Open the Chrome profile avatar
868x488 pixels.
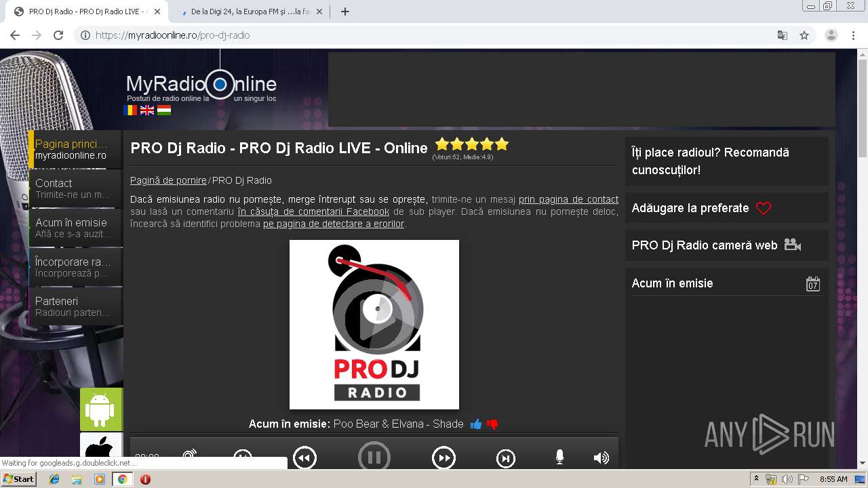pos(831,35)
